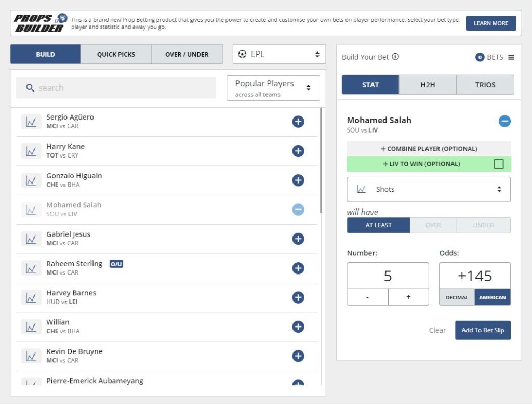The image size is (532, 405).
Task: Click the O/U badge beside Raheem Sterling
Action: pos(116,264)
